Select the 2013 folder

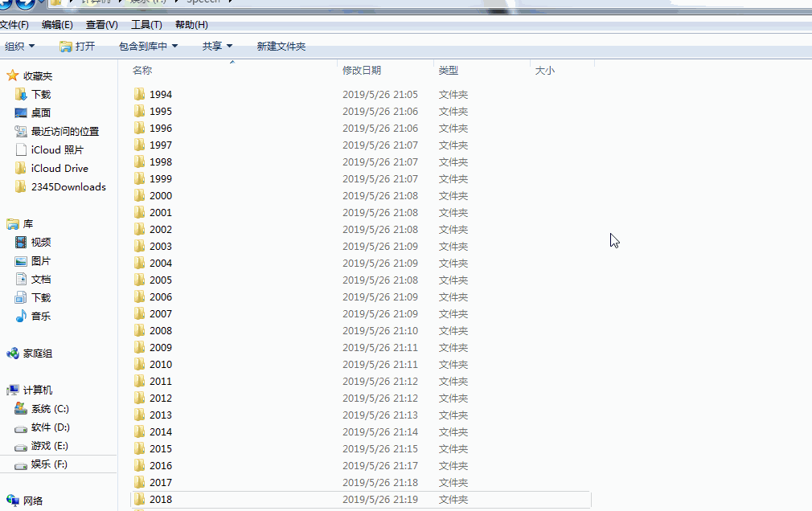coord(161,415)
